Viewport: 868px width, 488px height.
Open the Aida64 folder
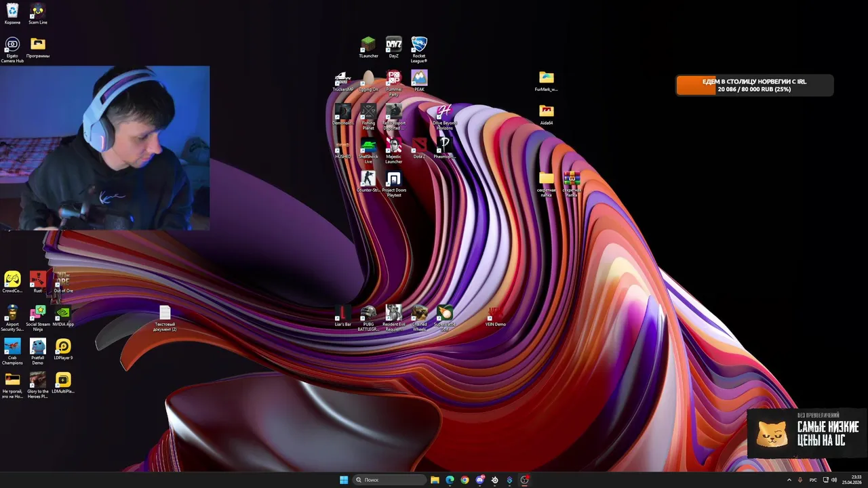click(x=547, y=115)
